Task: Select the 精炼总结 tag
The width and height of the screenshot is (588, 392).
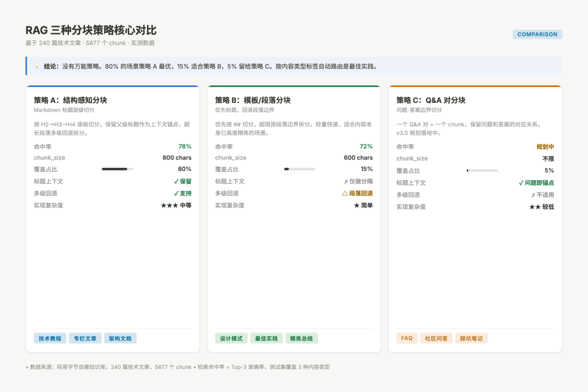Action: 302,338
